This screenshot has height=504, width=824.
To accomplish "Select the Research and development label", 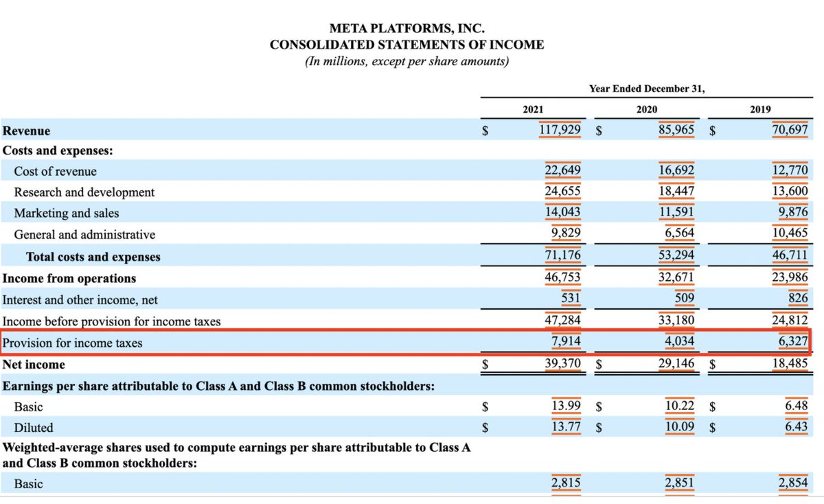I will tap(84, 192).
